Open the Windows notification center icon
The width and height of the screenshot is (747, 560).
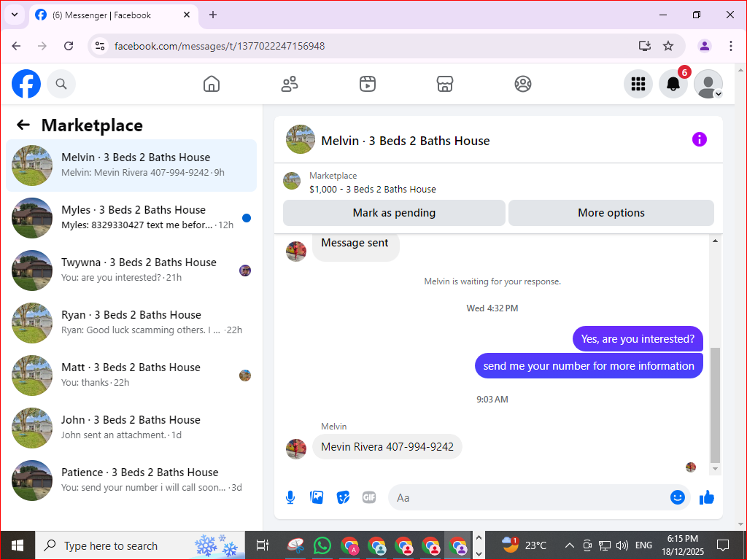click(x=723, y=545)
